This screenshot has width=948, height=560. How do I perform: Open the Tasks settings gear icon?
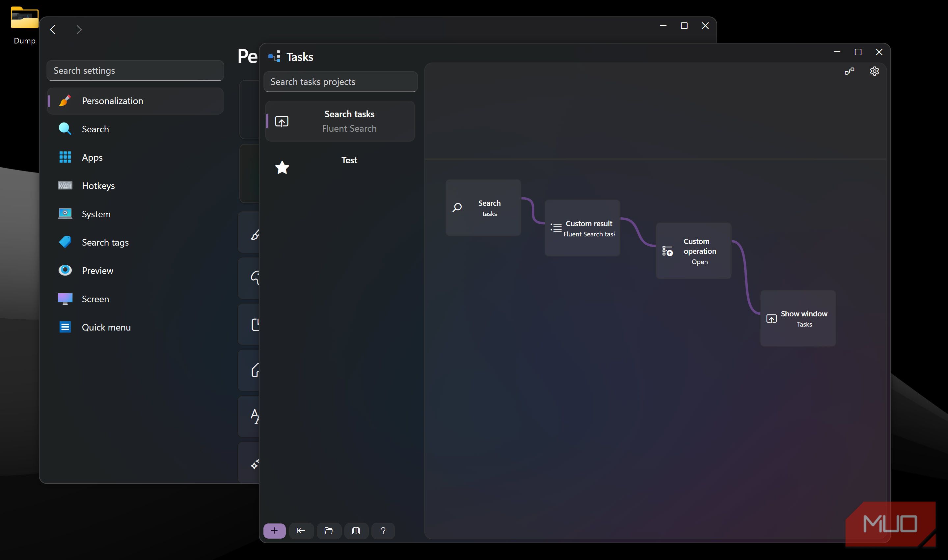[x=875, y=71]
